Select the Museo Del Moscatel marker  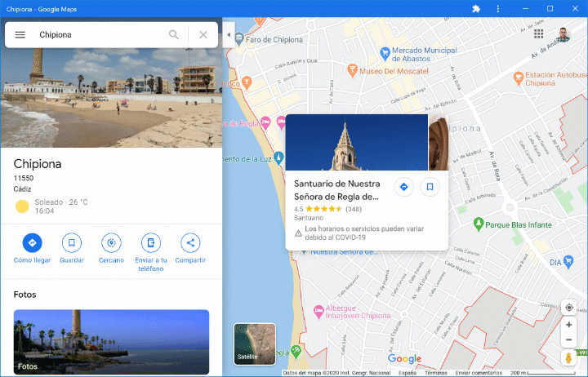pyautogui.click(x=352, y=70)
